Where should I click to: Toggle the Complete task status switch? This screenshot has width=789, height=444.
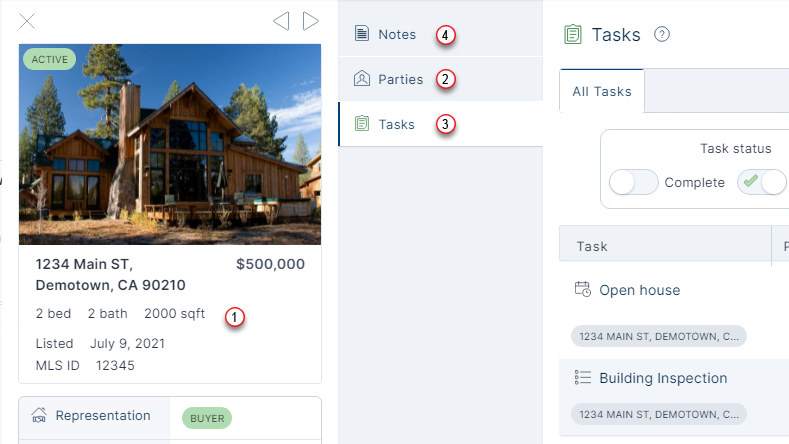pos(634,182)
